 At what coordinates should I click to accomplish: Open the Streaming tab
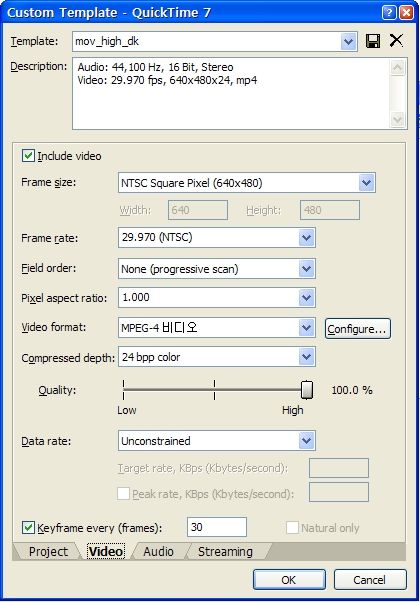(225, 552)
